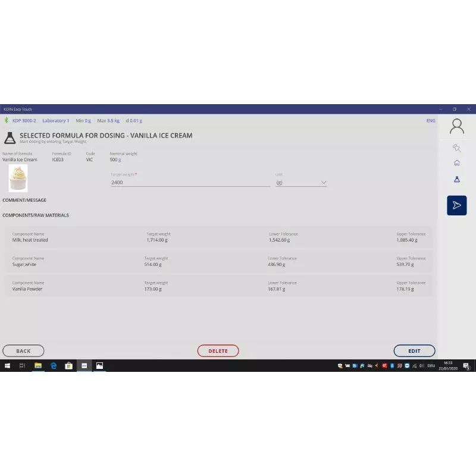Screen dimensions: 476x476
Task: Click the pin icon in sidebar
Action: [456, 148]
